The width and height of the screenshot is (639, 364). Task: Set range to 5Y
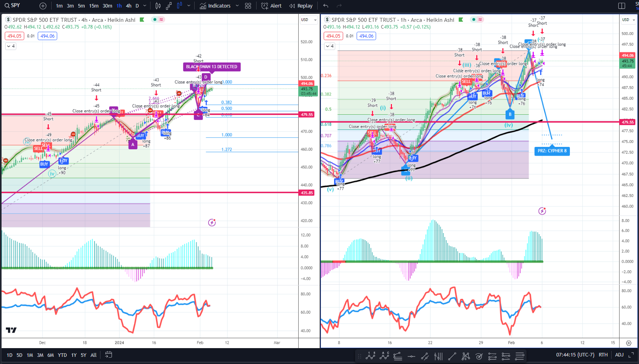point(83,355)
